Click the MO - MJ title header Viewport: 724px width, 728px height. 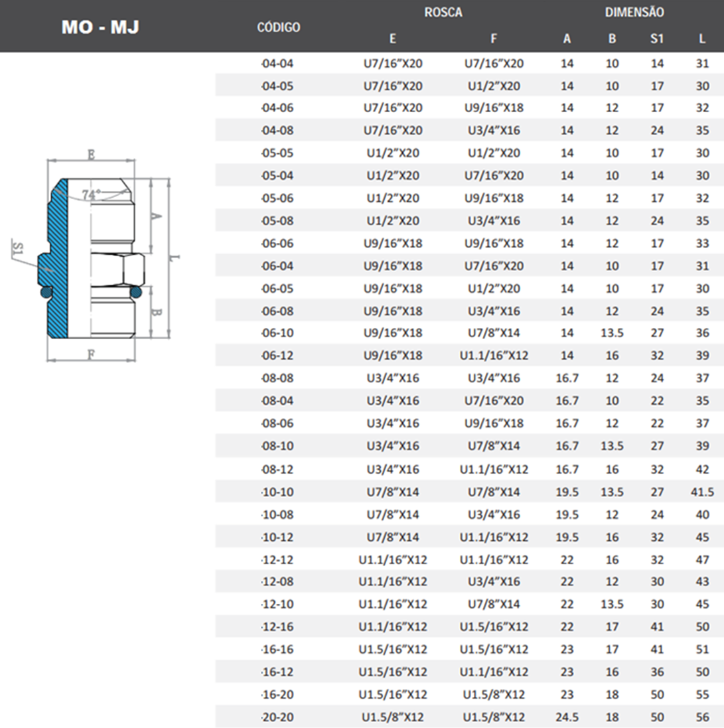click(x=100, y=28)
